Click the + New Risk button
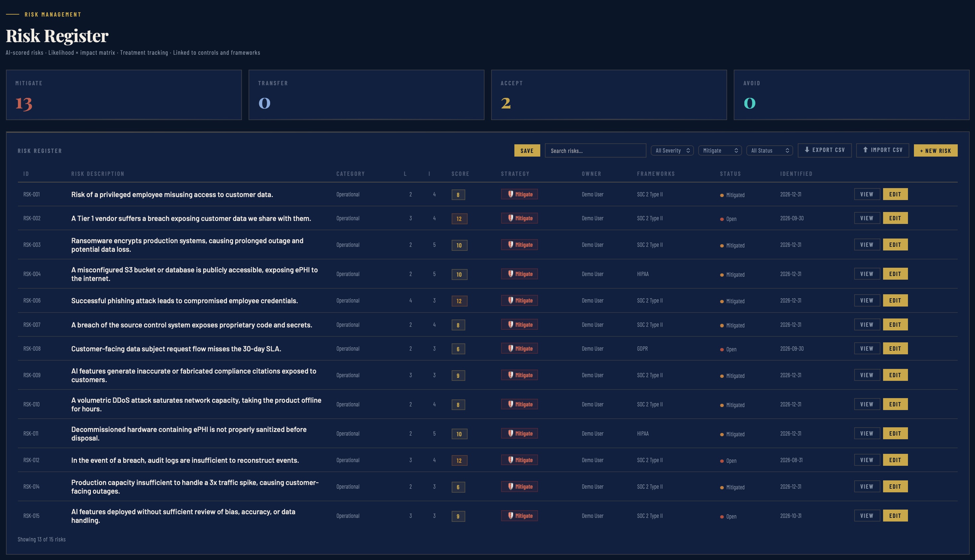 coord(936,150)
